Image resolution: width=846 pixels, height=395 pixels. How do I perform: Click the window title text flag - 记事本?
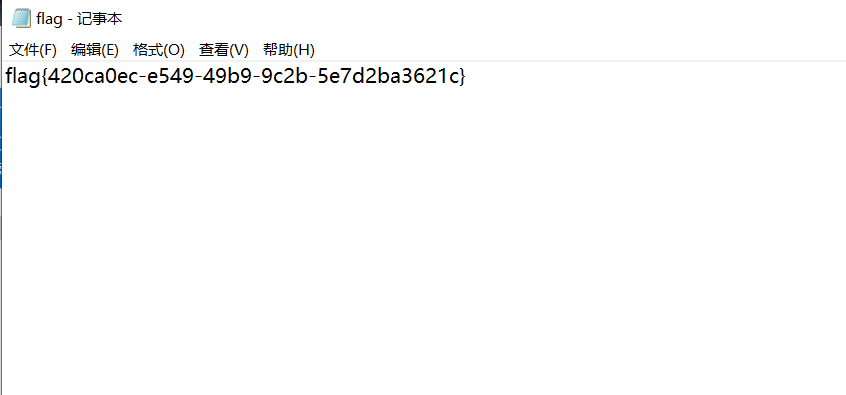pyautogui.click(x=79, y=19)
